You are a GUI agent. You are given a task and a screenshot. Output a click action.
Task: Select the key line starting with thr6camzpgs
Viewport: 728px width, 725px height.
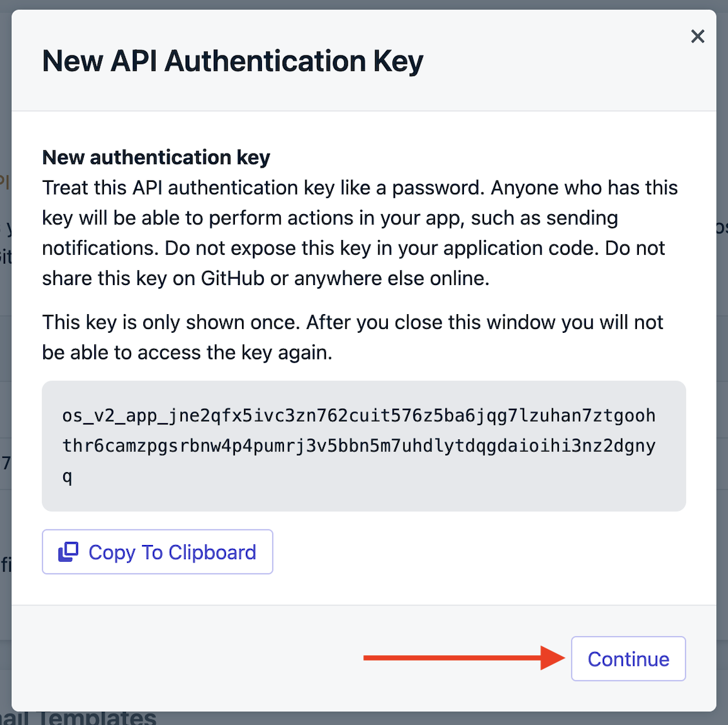click(x=358, y=446)
